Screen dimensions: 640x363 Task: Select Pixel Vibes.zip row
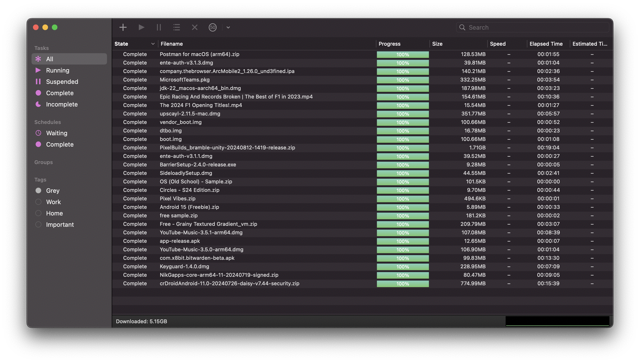pos(362,199)
